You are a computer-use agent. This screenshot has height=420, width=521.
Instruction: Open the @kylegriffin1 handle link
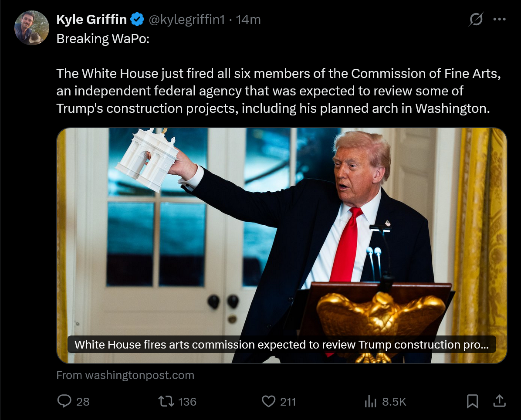186,20
